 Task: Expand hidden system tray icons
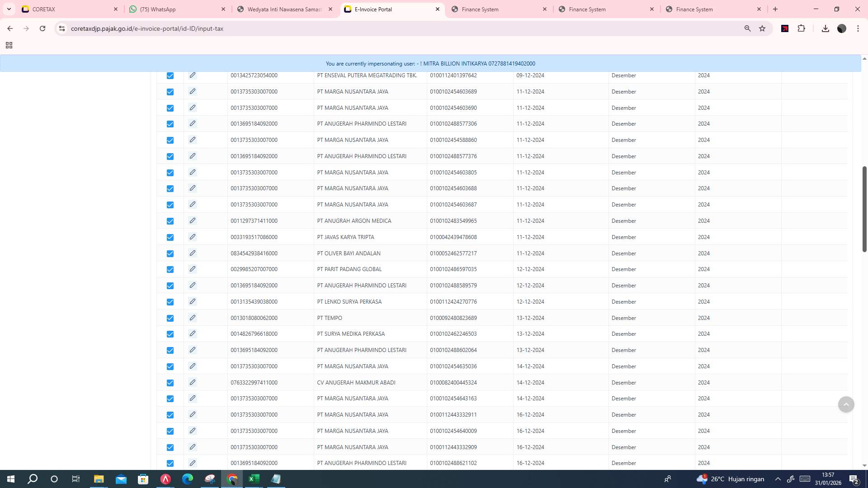[x=778, y=479]
